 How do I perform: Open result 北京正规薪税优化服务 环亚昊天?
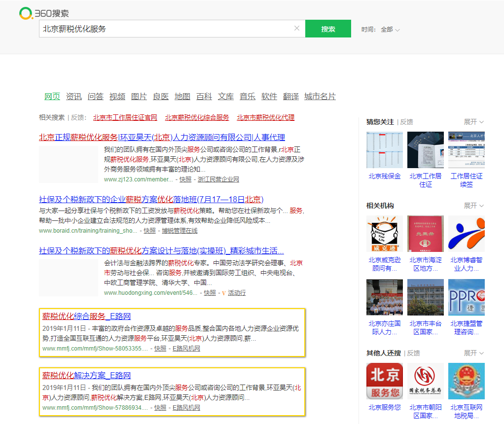tap(162, 138)
